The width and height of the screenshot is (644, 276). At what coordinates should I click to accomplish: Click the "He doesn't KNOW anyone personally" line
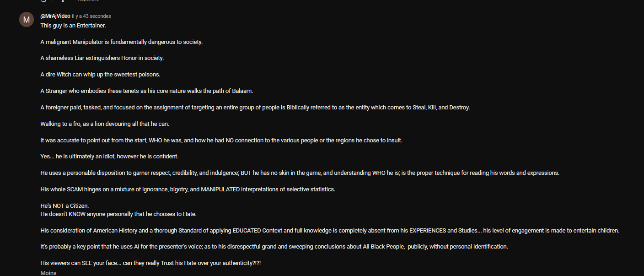click(x=118, y=214)
